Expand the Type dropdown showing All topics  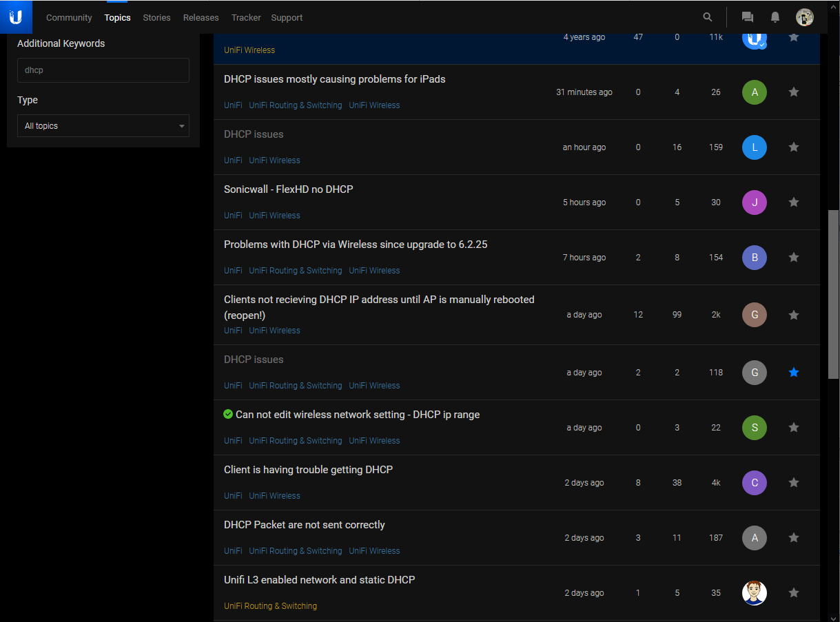pyautogui.click(x=103, y=126)
